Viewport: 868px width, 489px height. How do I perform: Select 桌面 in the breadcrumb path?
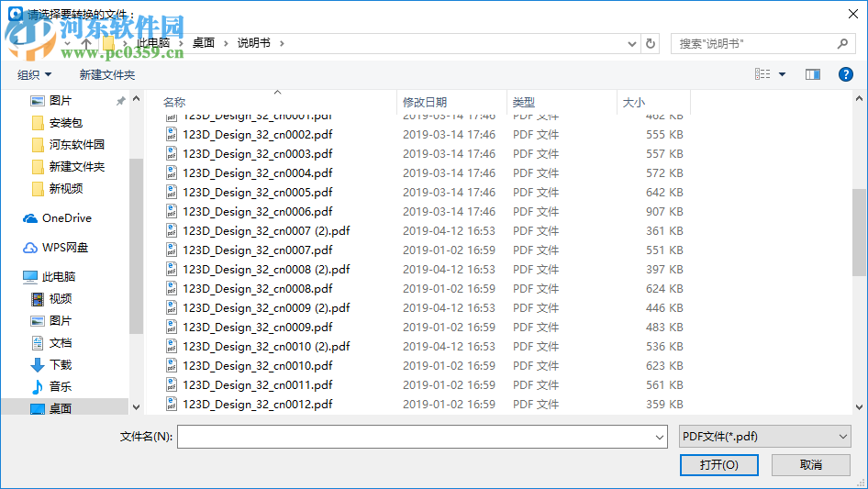[x=203, y=43]
